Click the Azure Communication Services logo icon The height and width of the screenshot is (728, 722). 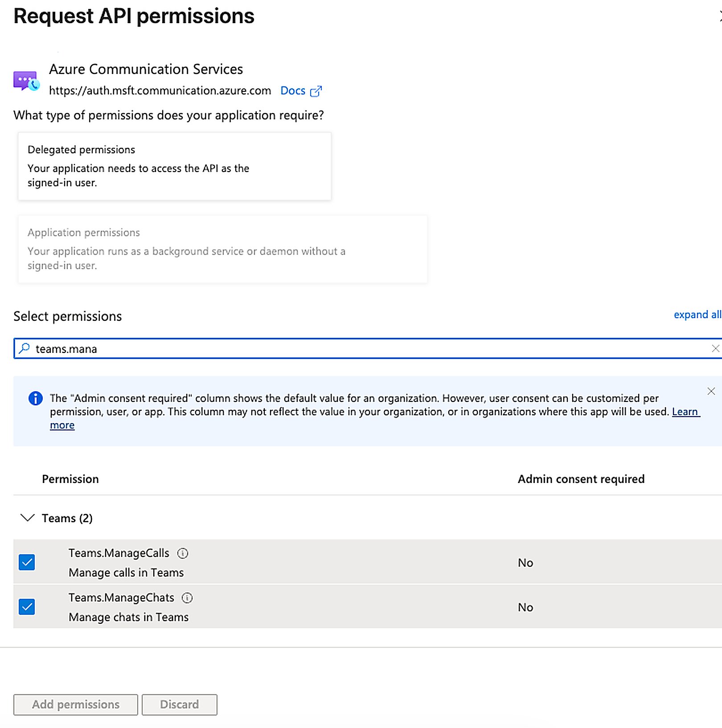pyautogui.click(x=26, y=81)
